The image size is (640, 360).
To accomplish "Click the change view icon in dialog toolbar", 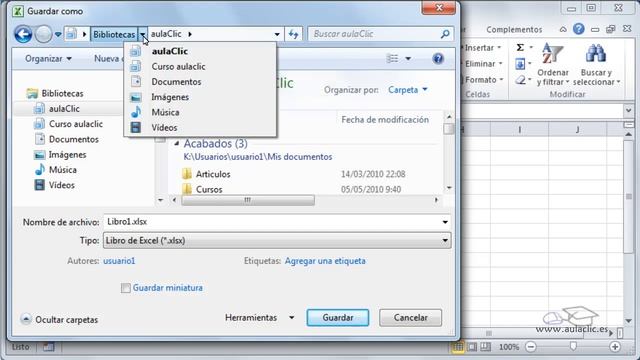I will tap(392, 59).
